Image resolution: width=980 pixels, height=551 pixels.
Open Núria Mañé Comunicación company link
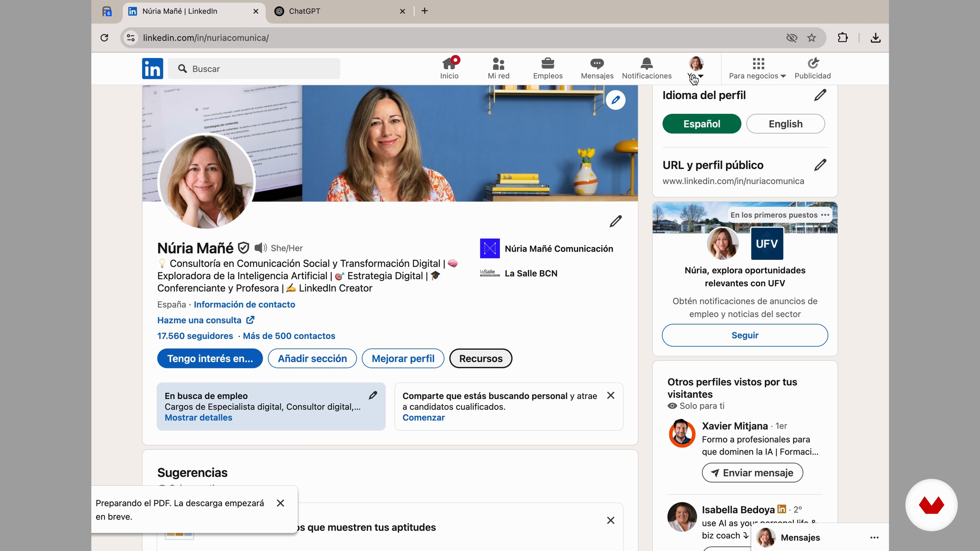coord(547,248)
